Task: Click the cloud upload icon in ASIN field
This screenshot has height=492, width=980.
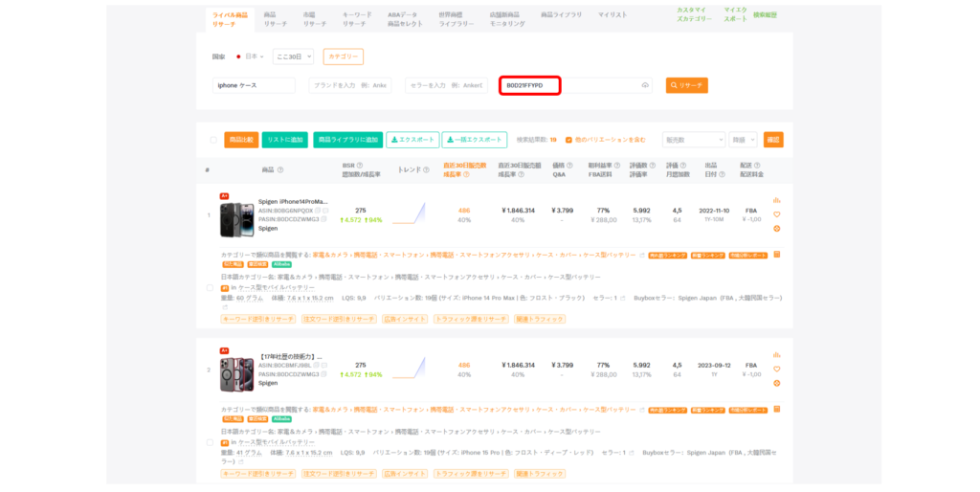Action: (645, 85)
